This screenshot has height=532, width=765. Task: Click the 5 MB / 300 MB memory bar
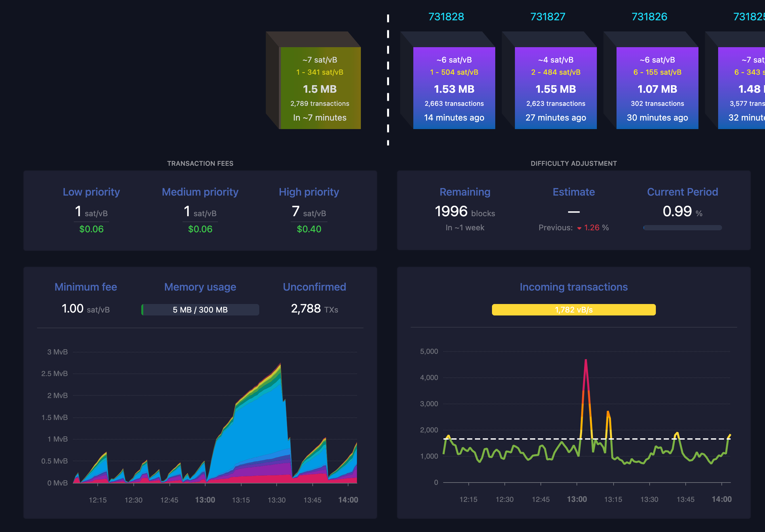pyautogui.click(x=200, y=310)
